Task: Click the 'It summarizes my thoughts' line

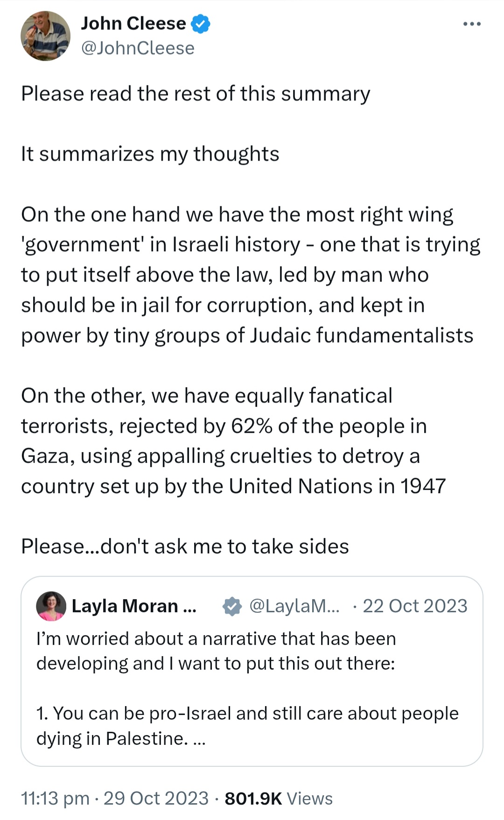Action: [150, 154]
